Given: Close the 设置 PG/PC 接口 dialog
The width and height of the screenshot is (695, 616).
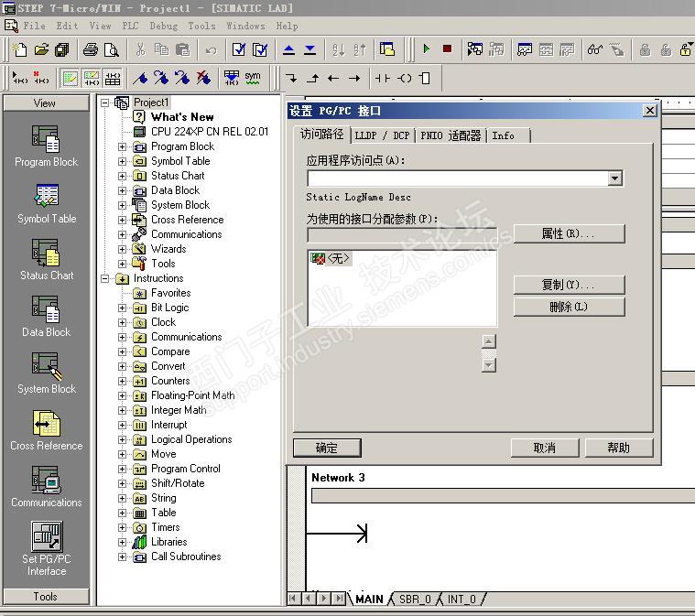Looking at the screenshot, I should pos(649,111).
